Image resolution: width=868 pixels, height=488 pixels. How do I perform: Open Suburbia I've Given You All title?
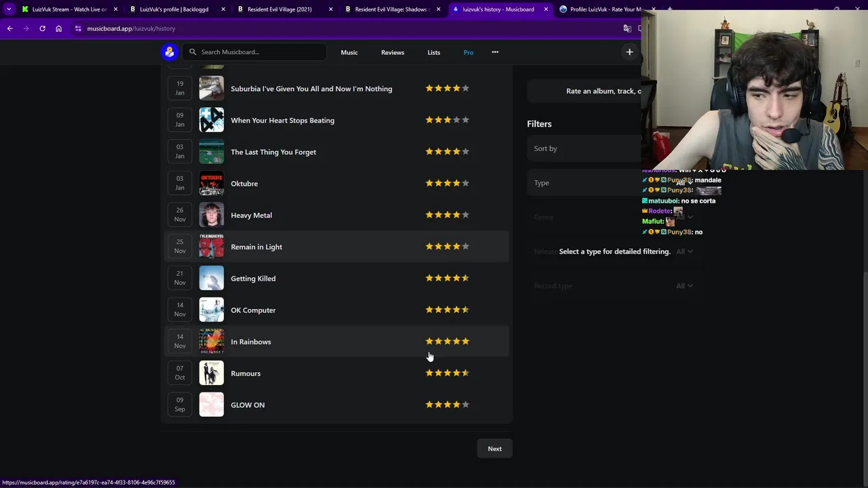[x=311, y=89]
